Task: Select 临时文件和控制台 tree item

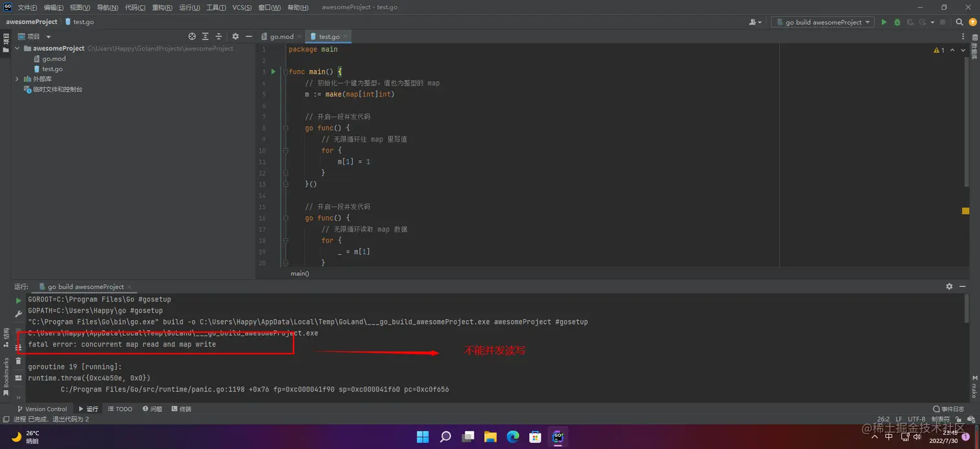Action: tap(52, 90)
